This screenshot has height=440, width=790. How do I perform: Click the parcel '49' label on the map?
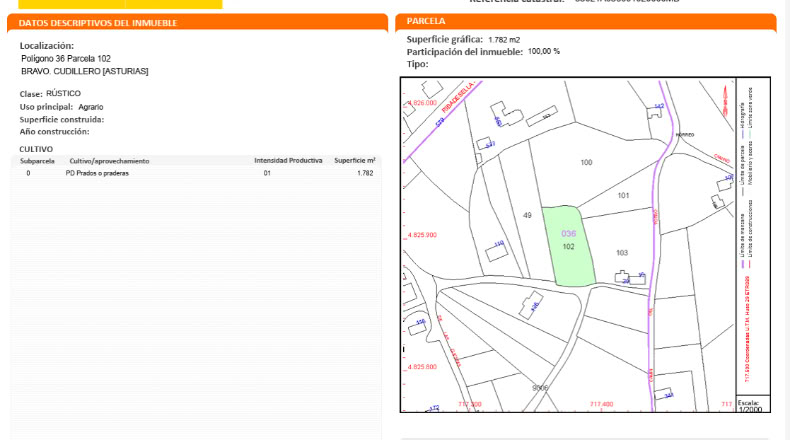(527, 215)
